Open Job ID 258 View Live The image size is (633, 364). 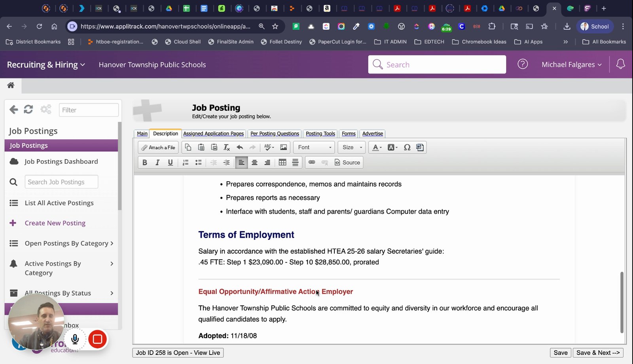tap(178, 353)
